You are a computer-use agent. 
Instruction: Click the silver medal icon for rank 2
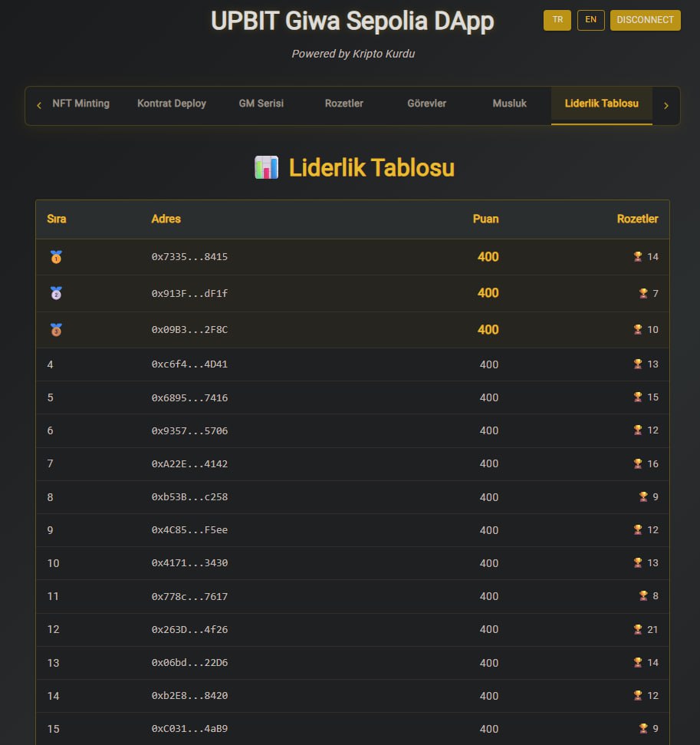(56, 293)
